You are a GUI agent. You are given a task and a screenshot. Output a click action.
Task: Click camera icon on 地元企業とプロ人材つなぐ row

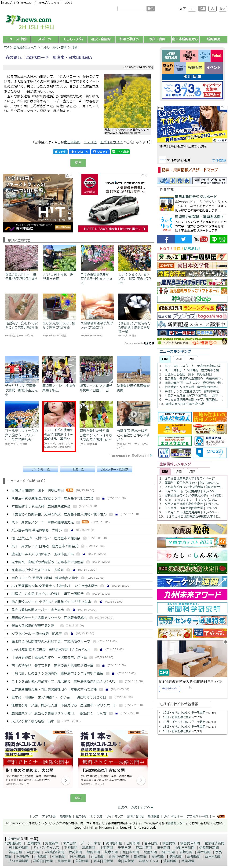point(84,538)
